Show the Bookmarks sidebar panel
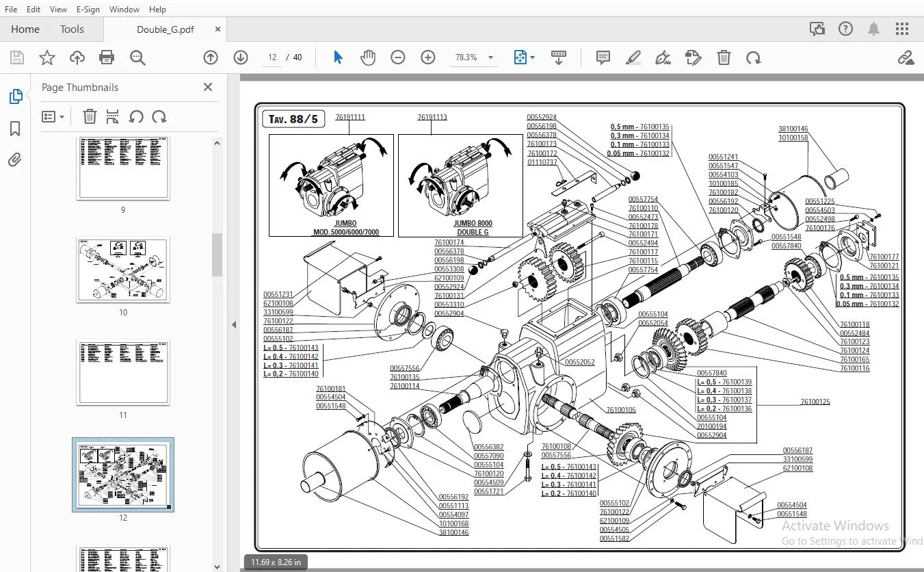 [x=15, y=129]
